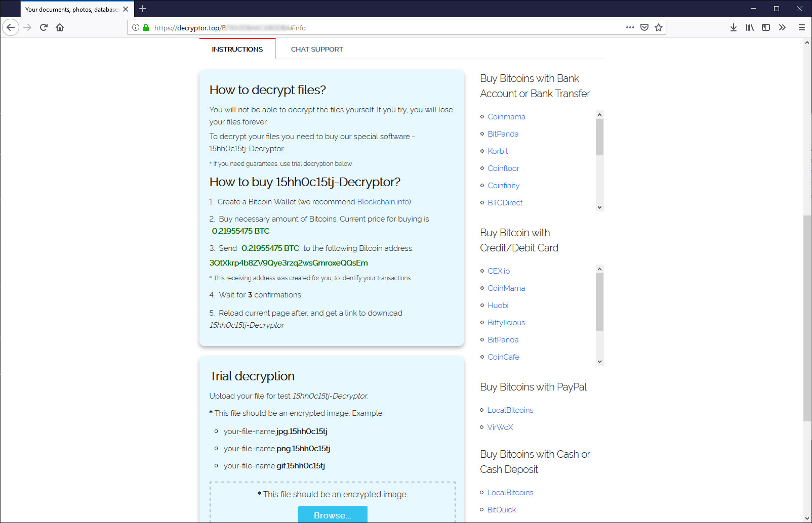The height and width of the screenshot is (523, 812).
Task: Open the VirWoX link
Action: click(x=500, y=427)
